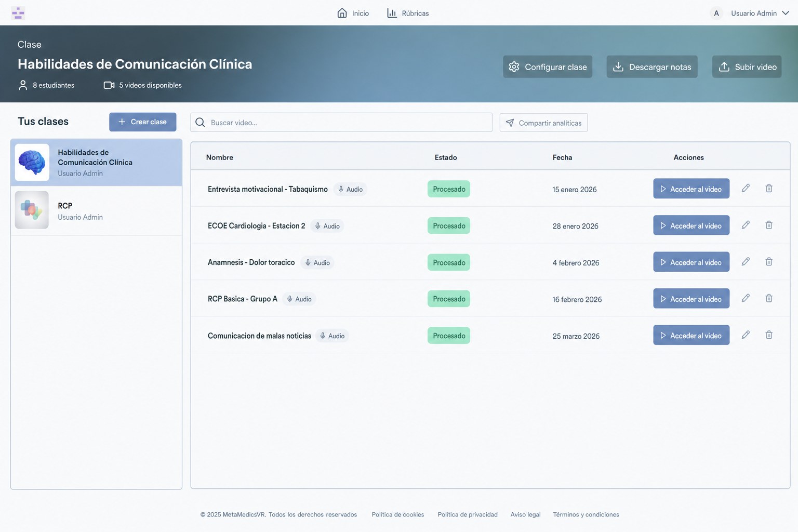Click the magnifier icon in search box
The image size is (798, 532).
coord(200,123)
